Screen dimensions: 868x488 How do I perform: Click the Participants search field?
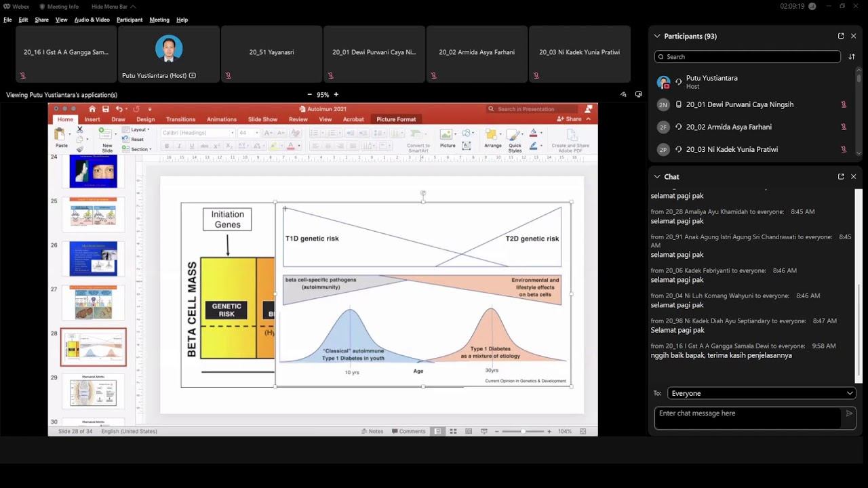(x=747, y=57)
